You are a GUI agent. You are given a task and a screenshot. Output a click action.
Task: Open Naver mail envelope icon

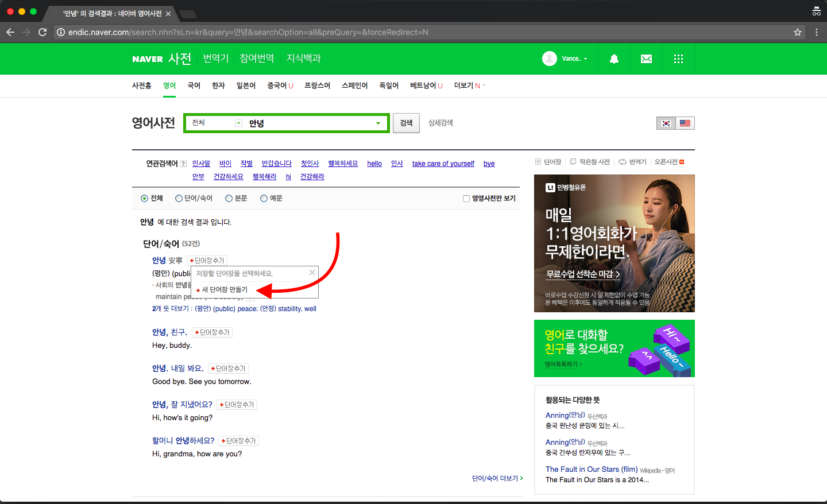coord(646,59)
